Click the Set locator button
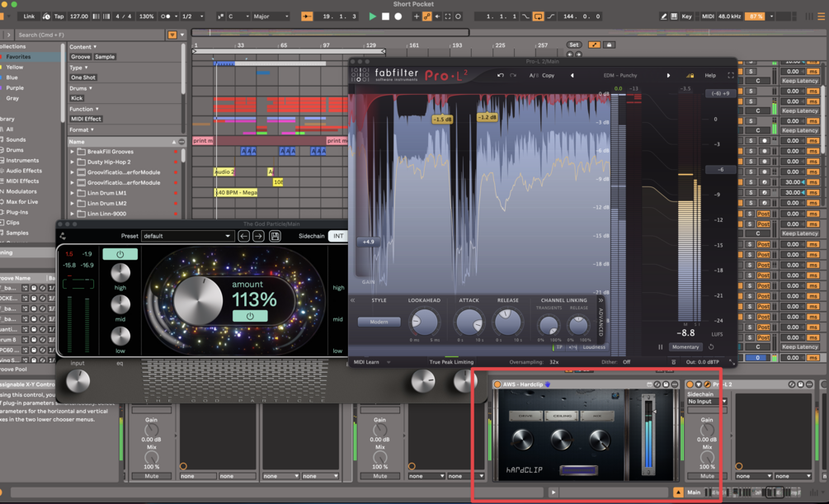The height and width of the screenshot is (504, 829). [573, 45]
